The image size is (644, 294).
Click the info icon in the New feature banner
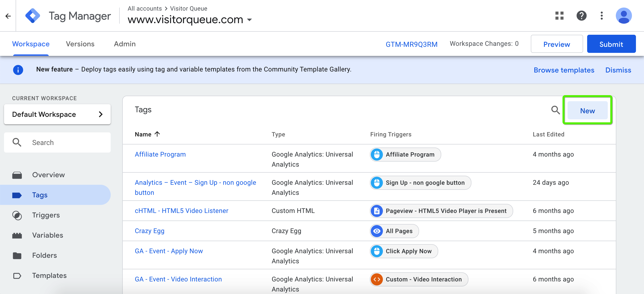click(18, 70)
